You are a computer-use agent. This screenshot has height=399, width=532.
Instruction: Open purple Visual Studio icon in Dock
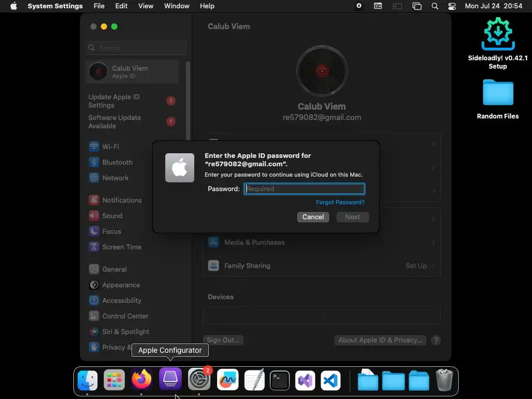tap(305, 380)
